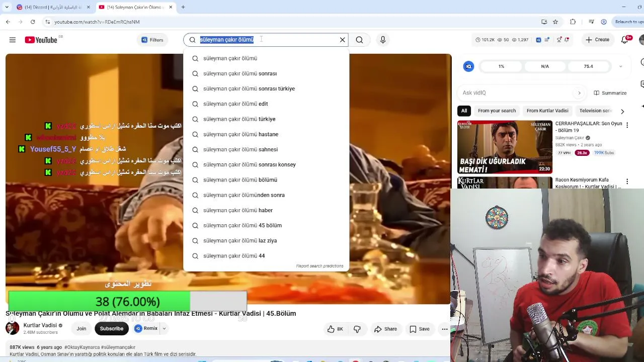Image resolution: width=644 pixels, height=362 pixels.
Task: Select the "From your search" chip
Action: pos(497,111)
